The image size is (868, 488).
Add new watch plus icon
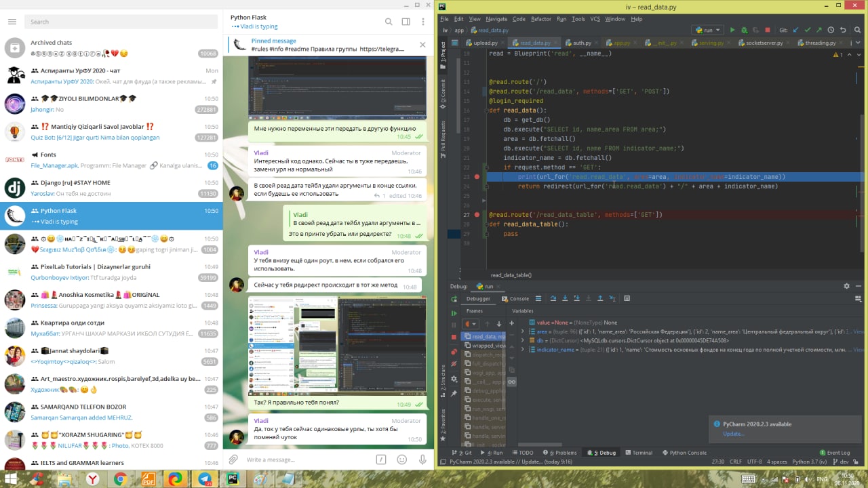tap(511, 323)
